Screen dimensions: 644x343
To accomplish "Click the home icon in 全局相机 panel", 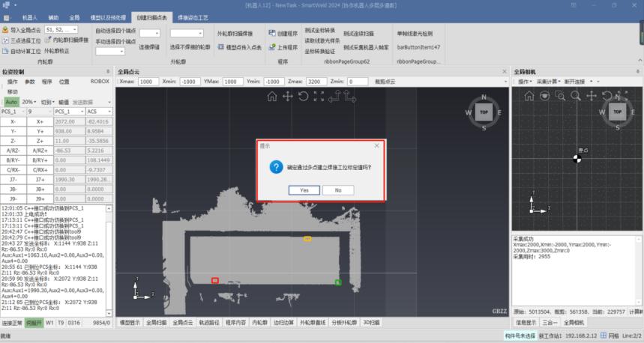I will pos(529,96).
